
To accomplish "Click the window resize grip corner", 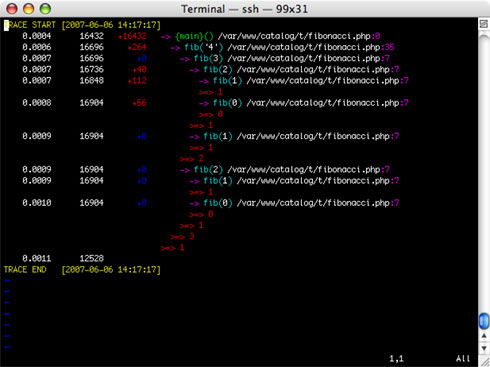I will coord(484,361).
